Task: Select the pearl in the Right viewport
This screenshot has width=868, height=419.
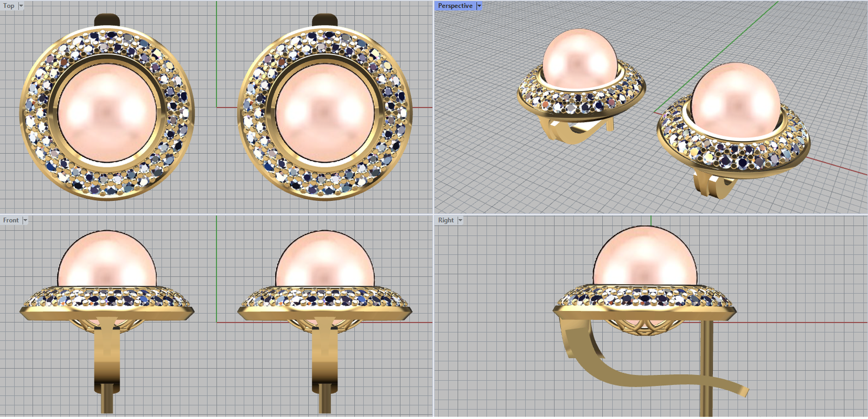Action: click(x=644, y=255)
